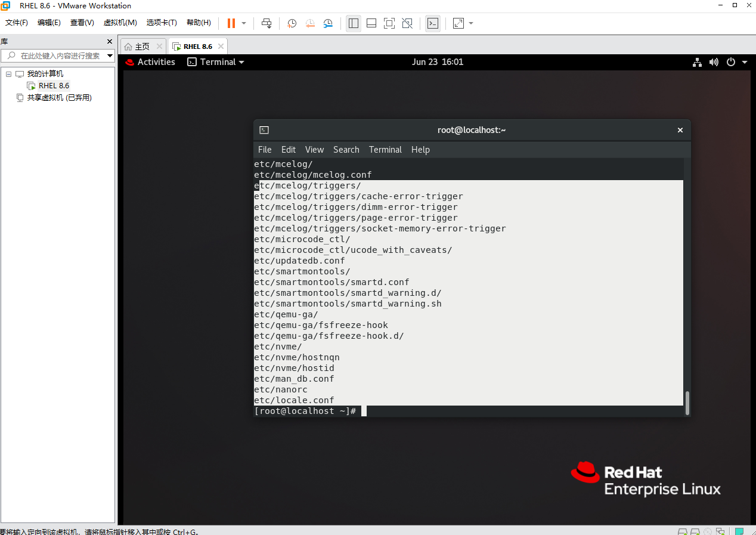Image resolution: width=756 pixels, height=535 pixels.
Task: Click the library search input field
Action: pos(59,55)
